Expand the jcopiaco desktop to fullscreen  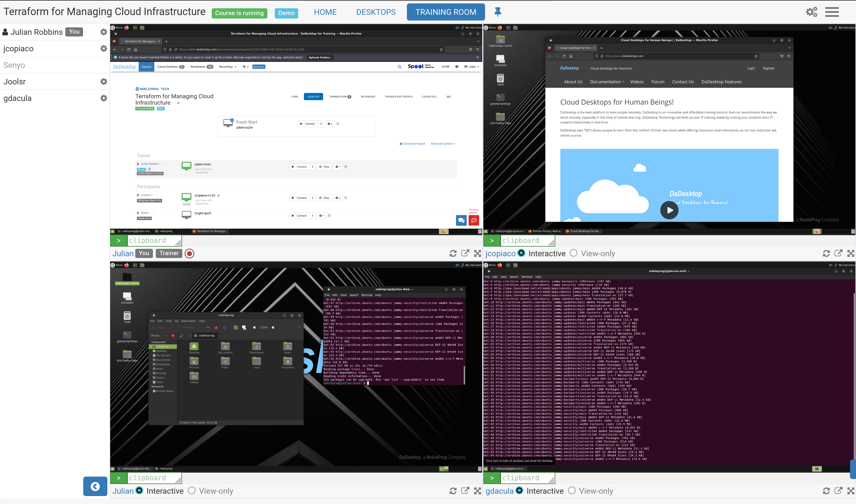[851, 253]
